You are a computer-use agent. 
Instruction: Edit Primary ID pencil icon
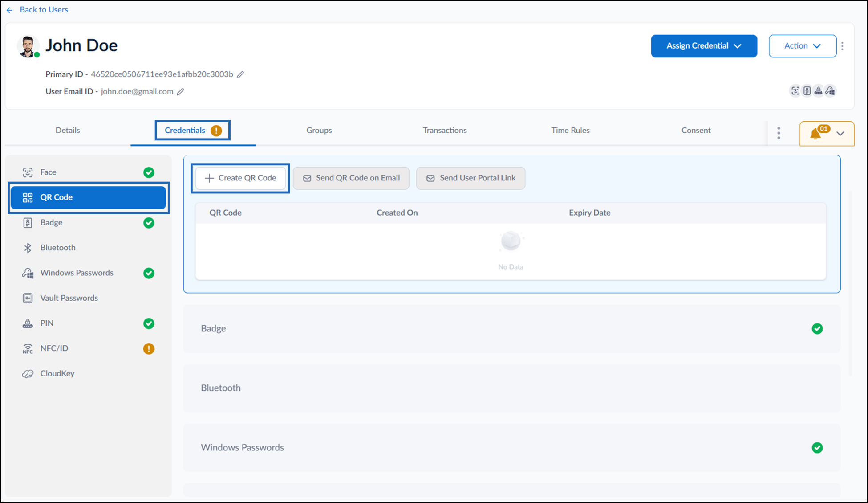240,74
